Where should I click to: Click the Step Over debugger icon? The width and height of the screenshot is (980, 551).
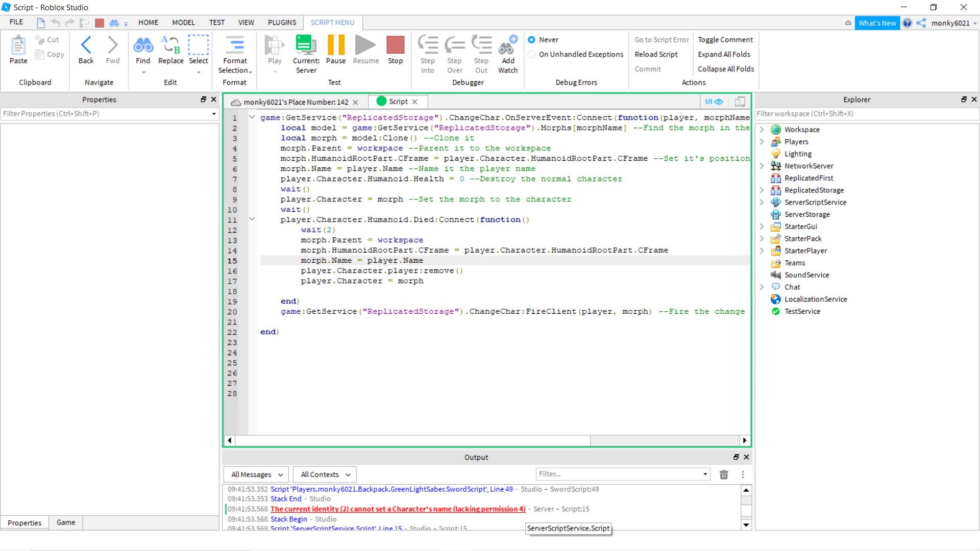click(x=455, y=48)
